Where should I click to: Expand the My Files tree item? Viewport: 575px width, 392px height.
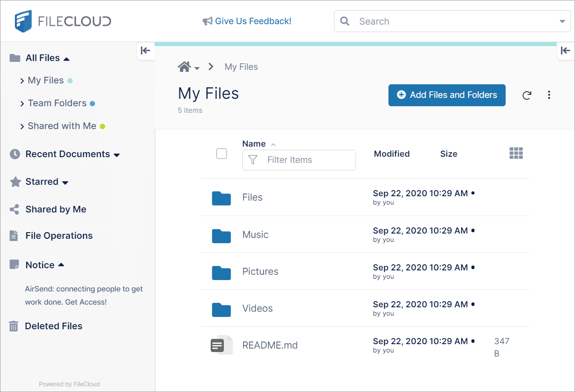pos(22,80)
